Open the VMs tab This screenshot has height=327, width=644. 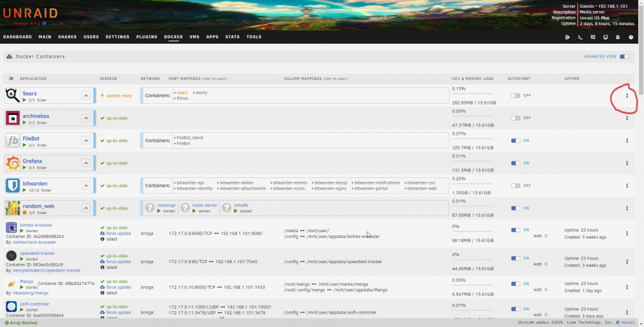[194, 37]
